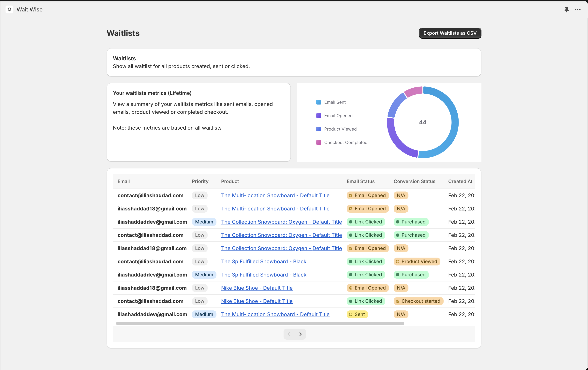Viewport: 588px width, 370px height.
Task: Click the Product column header
Action: [230, 181]
